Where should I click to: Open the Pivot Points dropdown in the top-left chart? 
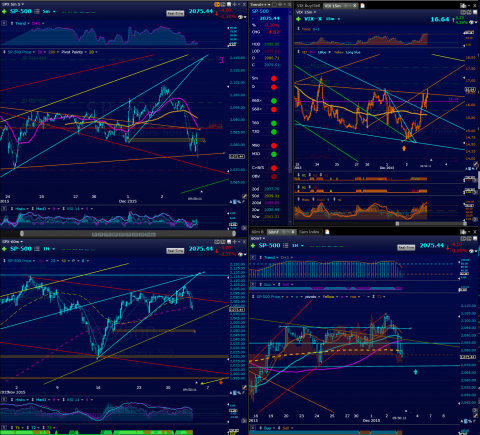click(x=74, y=52)
